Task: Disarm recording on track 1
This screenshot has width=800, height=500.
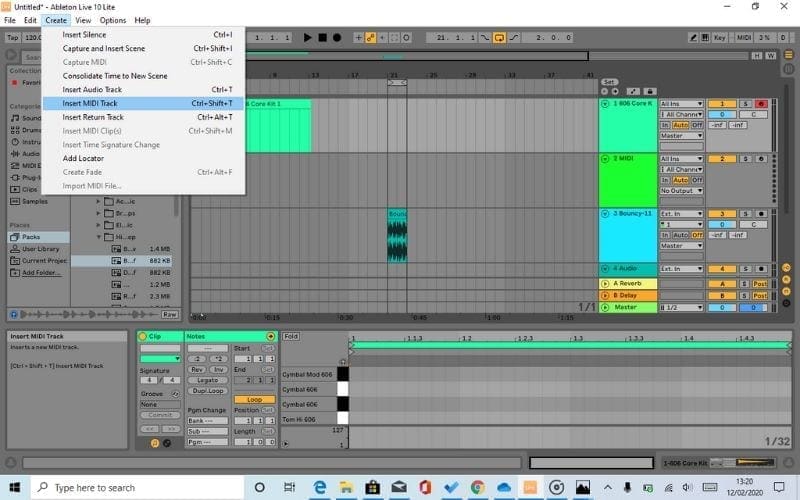Action: pyautogui.click(x=761, y=104)
